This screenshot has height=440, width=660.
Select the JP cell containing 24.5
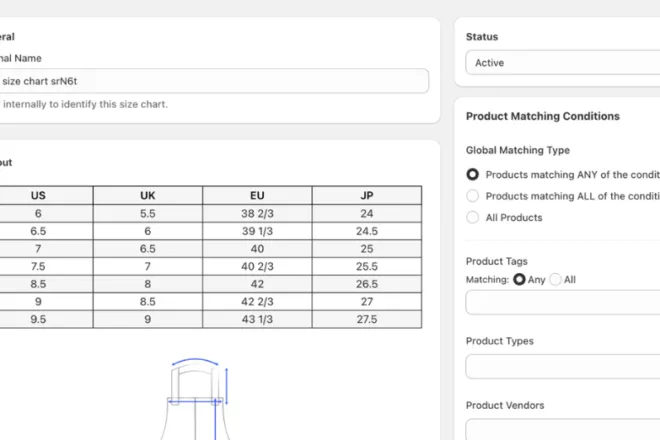367,231
